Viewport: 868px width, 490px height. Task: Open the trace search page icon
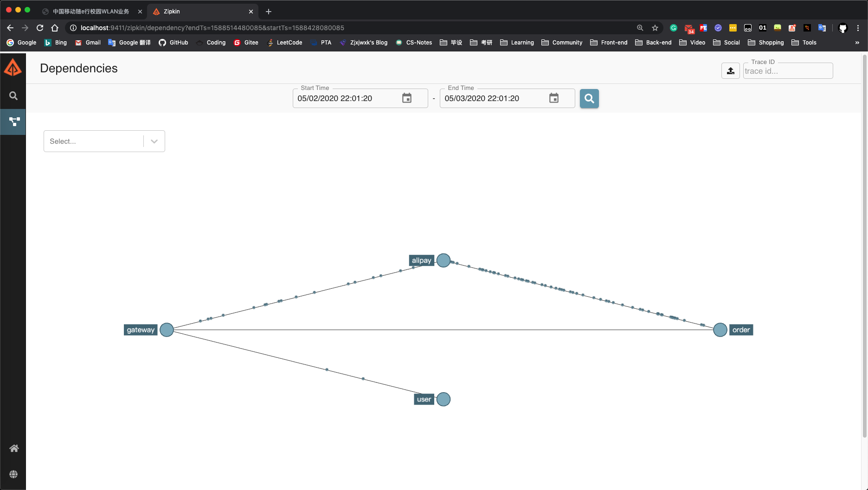(13, 96)
